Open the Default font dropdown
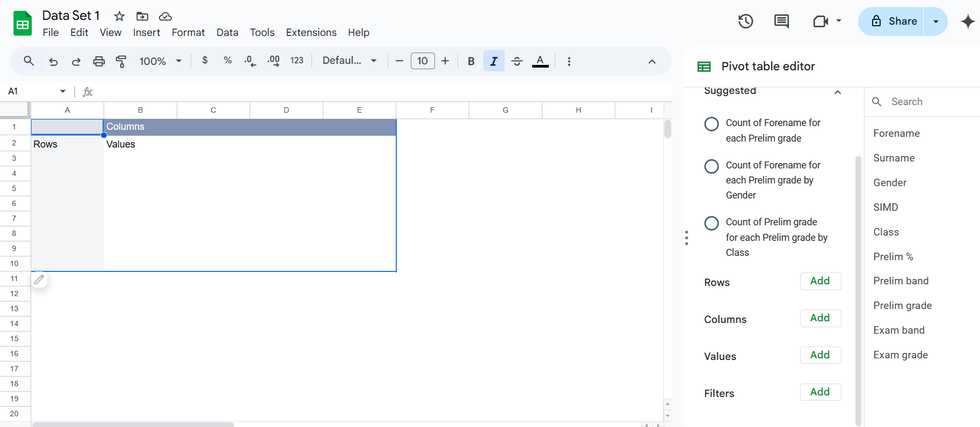The height and width of the screenshot is (427, 980). [350, 61]
